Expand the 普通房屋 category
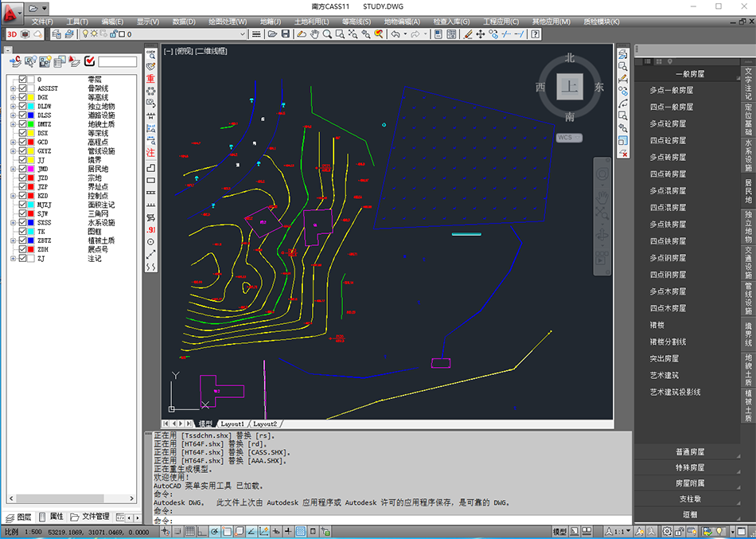 [689, 452]
